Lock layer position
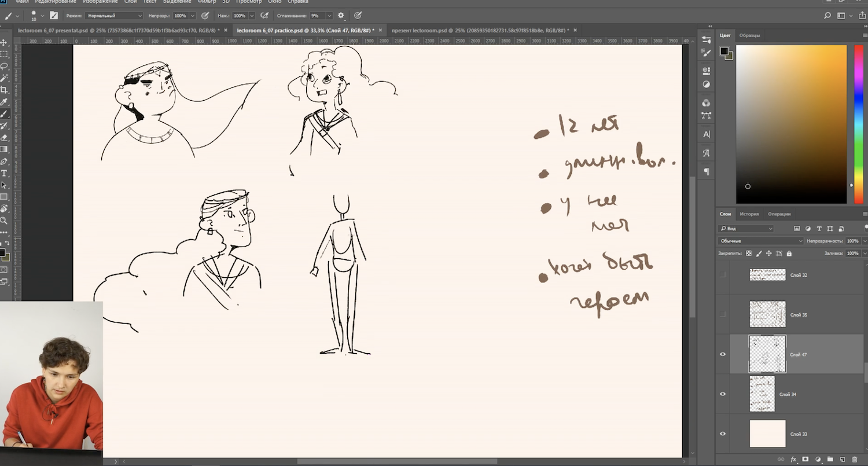Image resolution: width=868 pixels, height=466 pixels. point(769,254)
